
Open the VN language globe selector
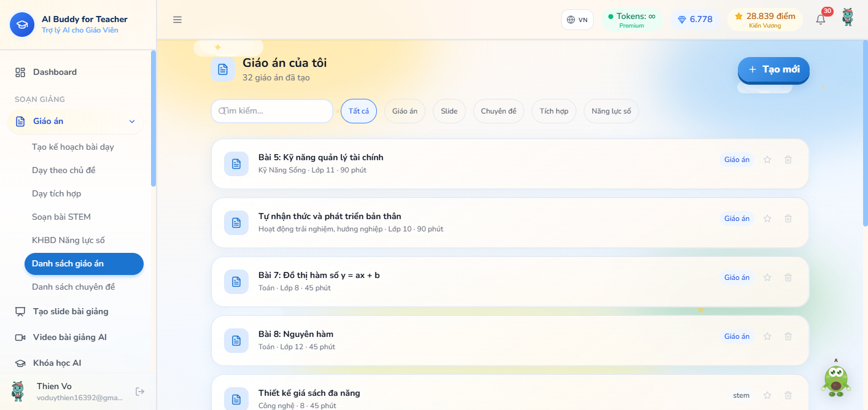tap(577, 20)
